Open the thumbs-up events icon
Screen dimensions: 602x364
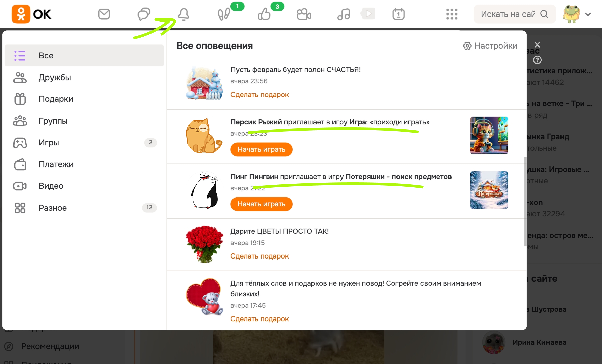coord(264,14)
